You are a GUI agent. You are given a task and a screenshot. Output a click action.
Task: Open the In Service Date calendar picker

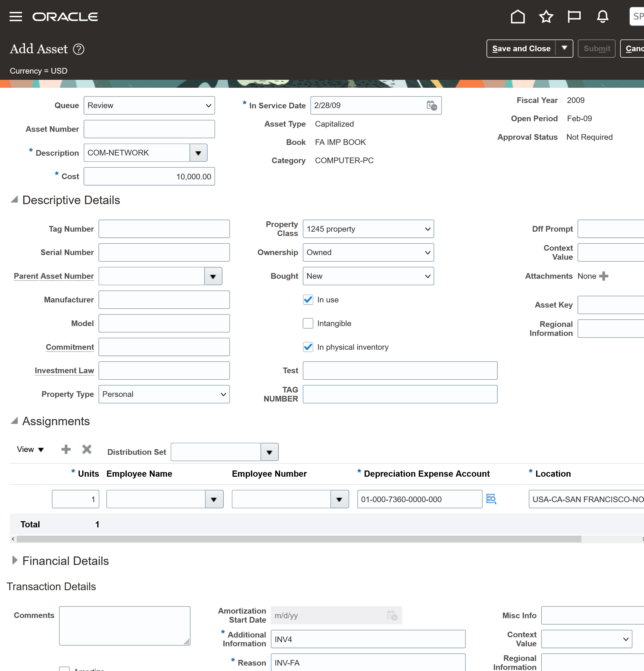(432, 106)
